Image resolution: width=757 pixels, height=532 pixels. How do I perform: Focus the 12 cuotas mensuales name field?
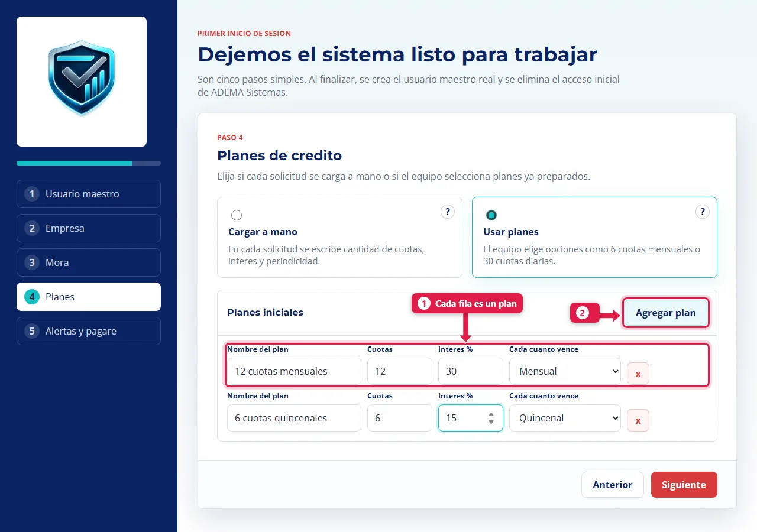click(294, 371)
